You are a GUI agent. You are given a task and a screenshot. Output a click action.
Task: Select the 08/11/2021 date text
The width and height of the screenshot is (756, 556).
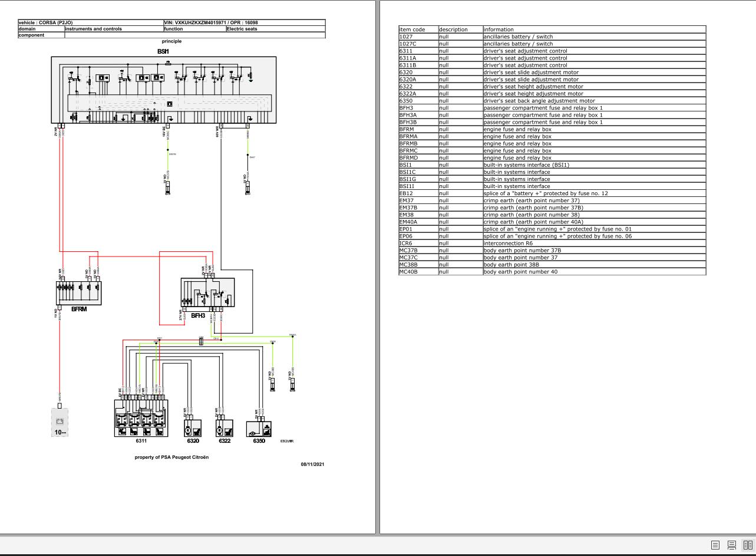coord(312,464)
